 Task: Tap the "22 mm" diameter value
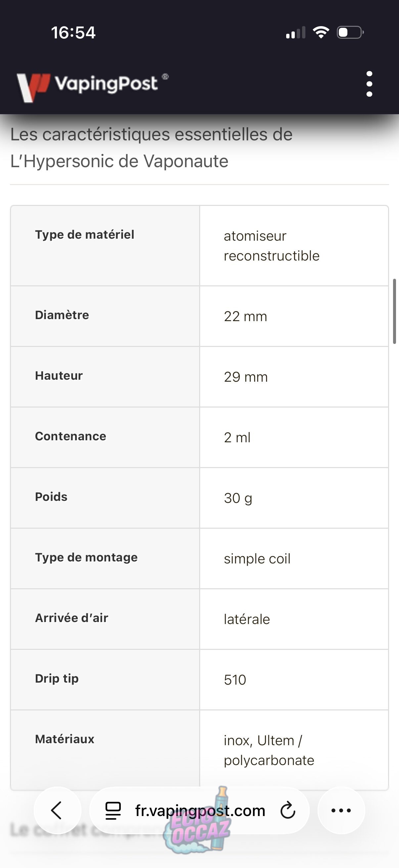click(x=245, y=316)
